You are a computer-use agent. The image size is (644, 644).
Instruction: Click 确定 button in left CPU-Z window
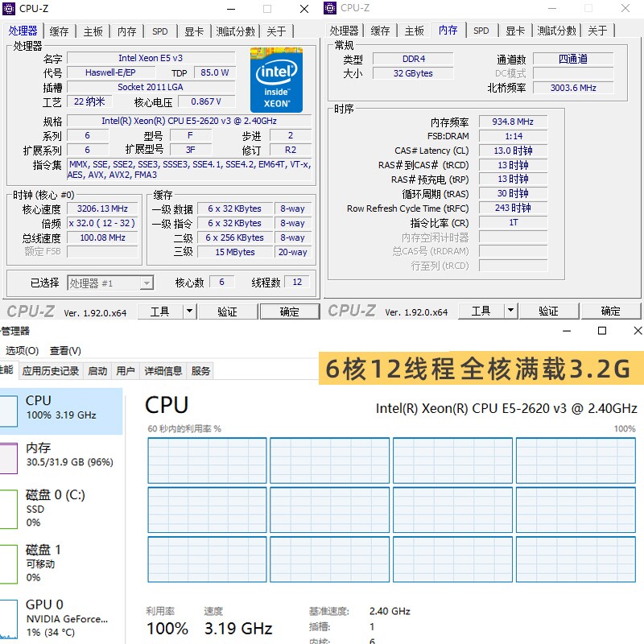tap(290, 312)
